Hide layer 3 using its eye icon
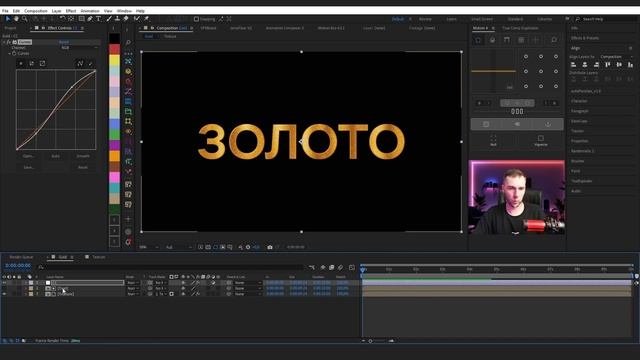The width and height of the screenshot is (640, 360). pos(4,294)
